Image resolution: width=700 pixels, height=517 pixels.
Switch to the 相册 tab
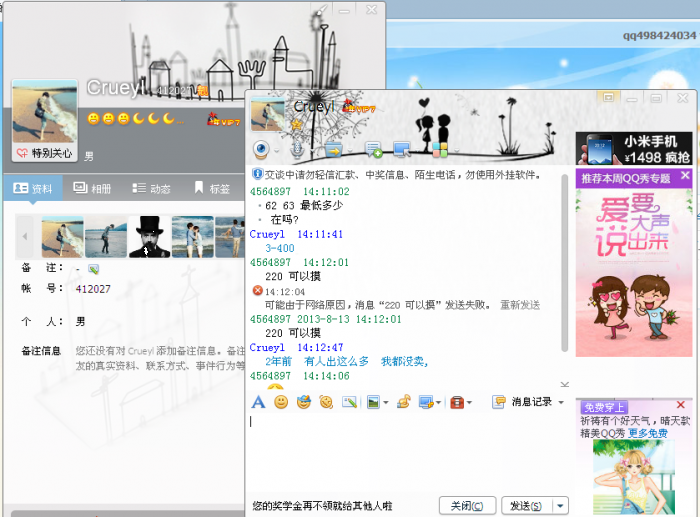click(x=92, y=188)
